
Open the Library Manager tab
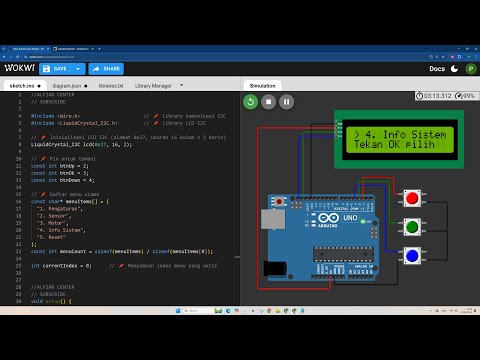(153, 86)
